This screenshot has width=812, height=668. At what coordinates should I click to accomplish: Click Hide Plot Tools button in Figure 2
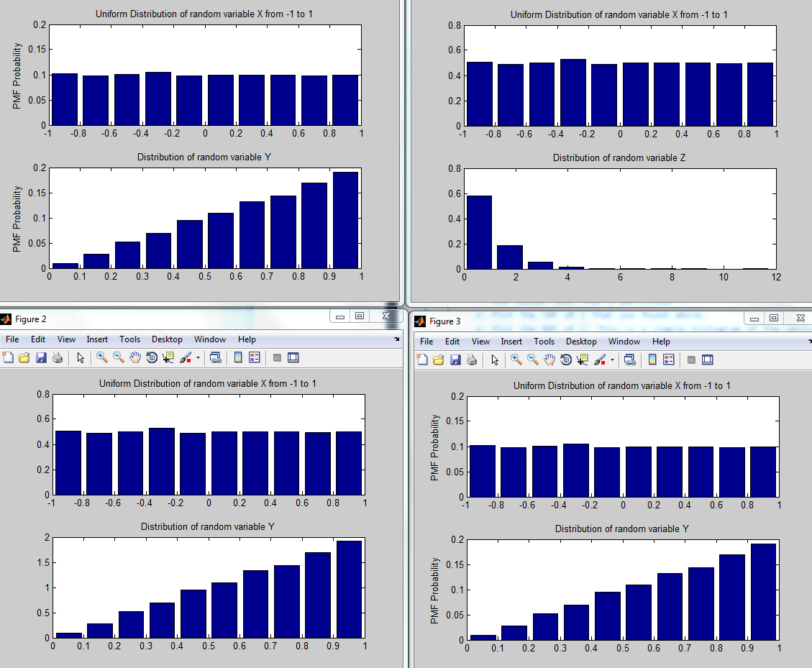tap(277, 357)
